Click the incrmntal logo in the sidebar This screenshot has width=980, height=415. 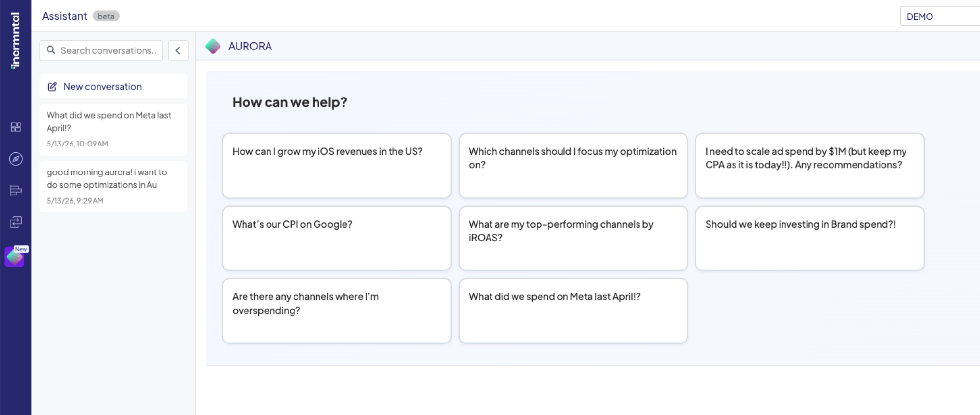(15, 41)
